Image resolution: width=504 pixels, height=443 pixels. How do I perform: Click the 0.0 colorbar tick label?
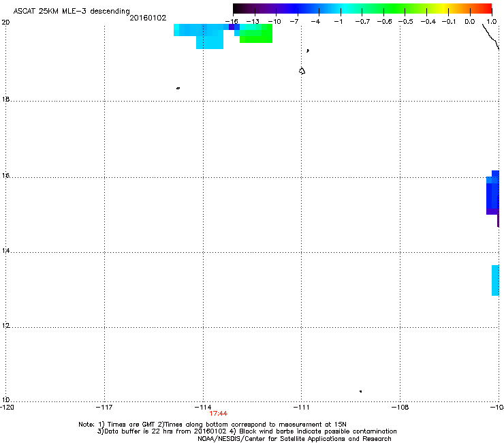pos(470,22)
